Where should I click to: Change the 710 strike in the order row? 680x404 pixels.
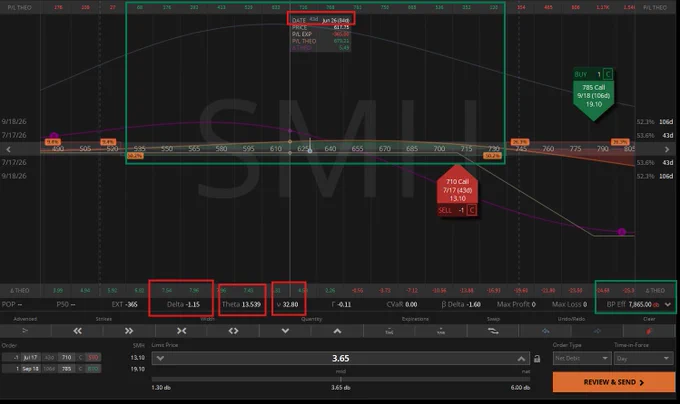pos(66,358)
